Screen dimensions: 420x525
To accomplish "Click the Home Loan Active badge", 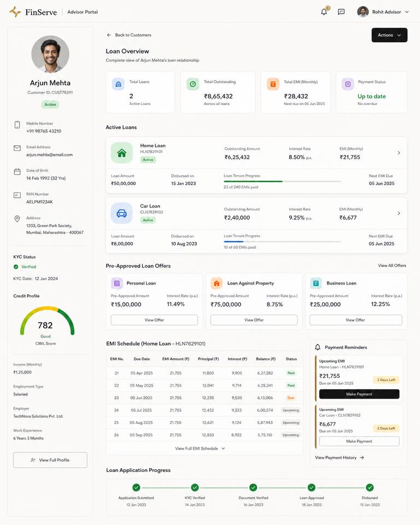I will [148, 160].
